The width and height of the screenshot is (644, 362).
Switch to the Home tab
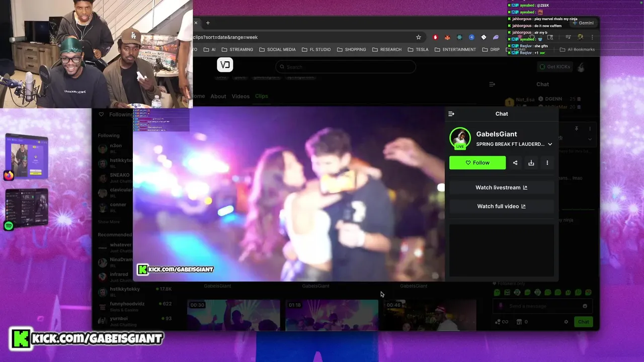[199, 96]
